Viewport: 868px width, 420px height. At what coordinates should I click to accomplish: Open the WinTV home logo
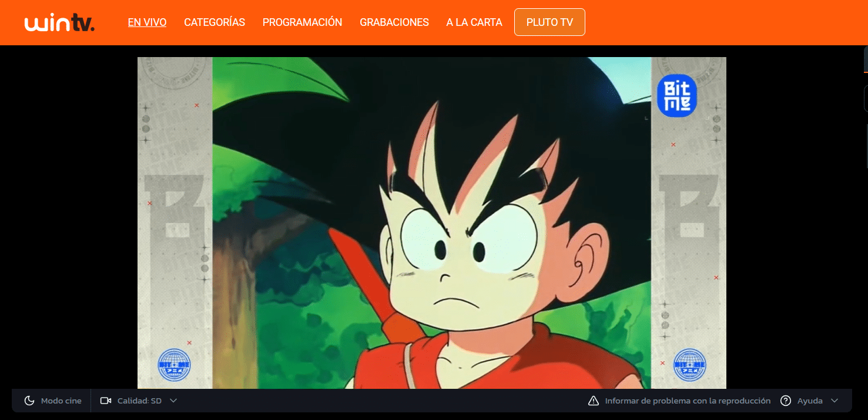tap(59, 23)
